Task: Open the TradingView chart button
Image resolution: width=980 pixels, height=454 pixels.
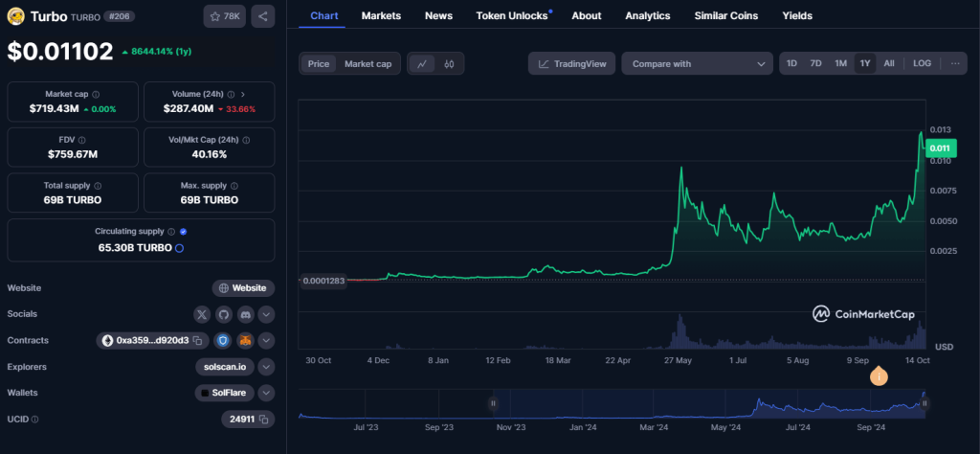Action: (x=571, y=64)
